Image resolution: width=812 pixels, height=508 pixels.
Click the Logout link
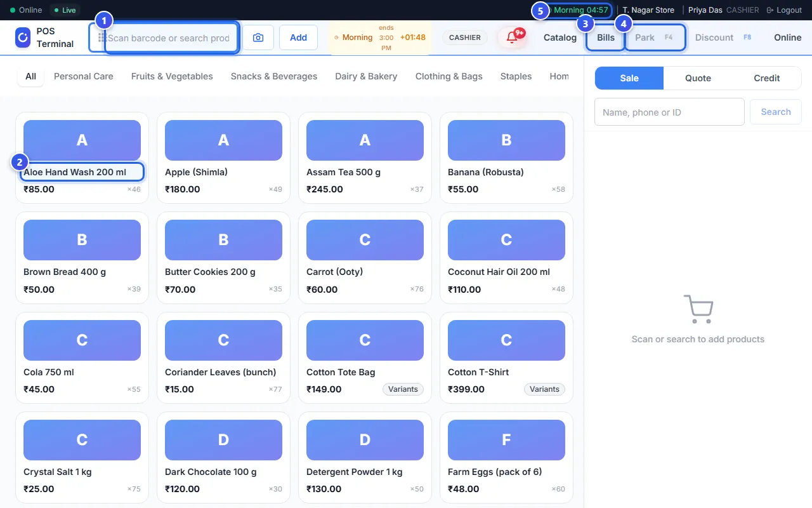click(x=784, y=10)
